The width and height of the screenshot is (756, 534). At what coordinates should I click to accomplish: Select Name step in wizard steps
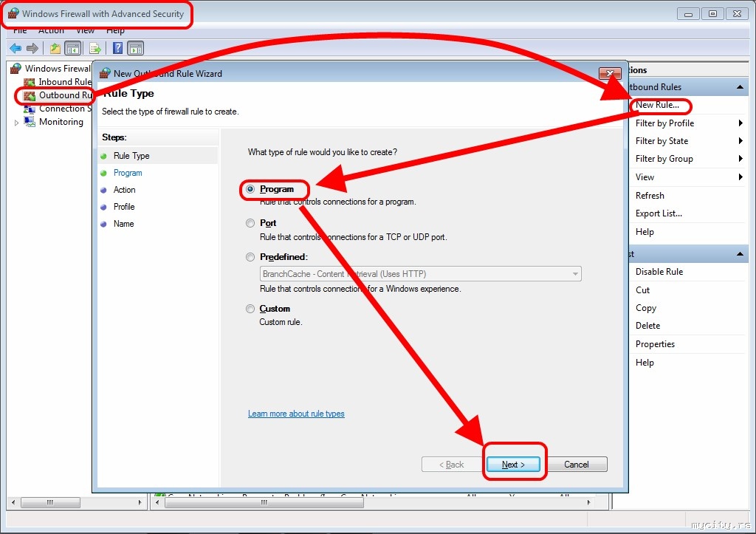tap(123, 223)
